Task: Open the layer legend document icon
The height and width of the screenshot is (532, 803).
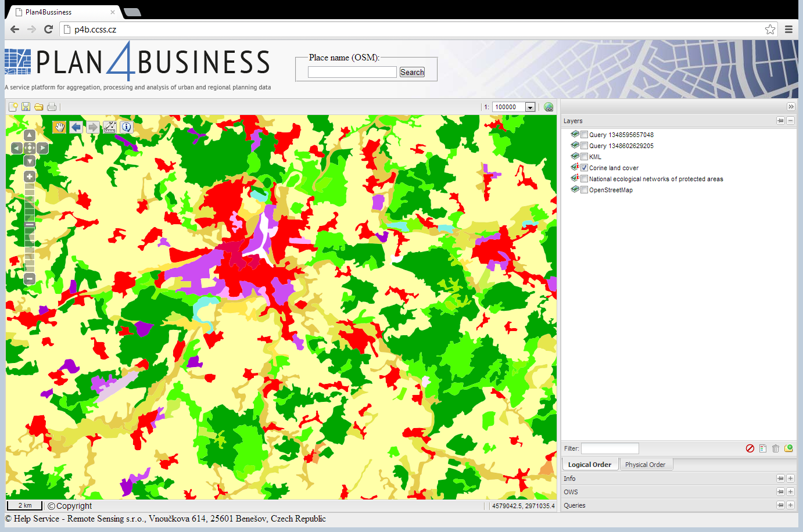Action: (763, 448)
